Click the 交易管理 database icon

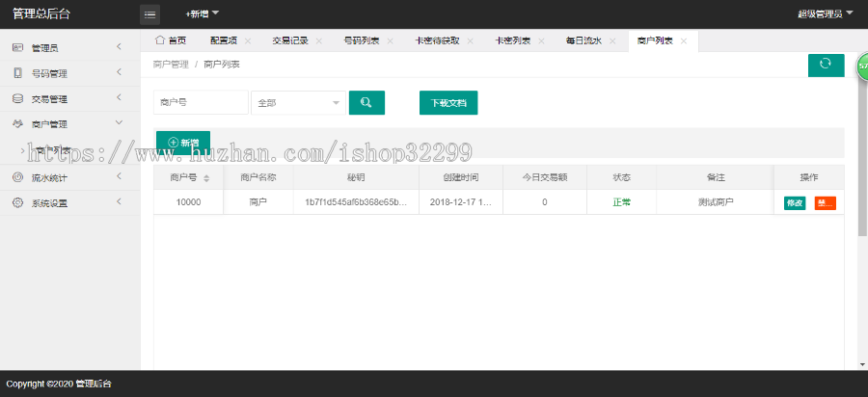point(17,99)
